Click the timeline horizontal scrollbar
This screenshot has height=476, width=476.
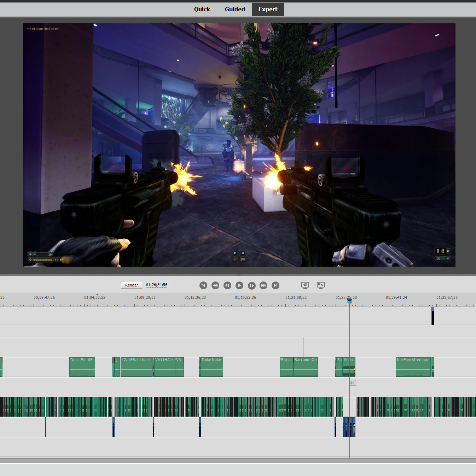(x=238, y=460)
